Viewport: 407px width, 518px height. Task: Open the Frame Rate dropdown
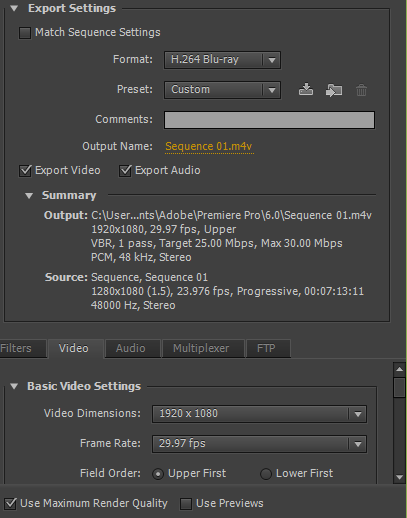click(259, 444)
